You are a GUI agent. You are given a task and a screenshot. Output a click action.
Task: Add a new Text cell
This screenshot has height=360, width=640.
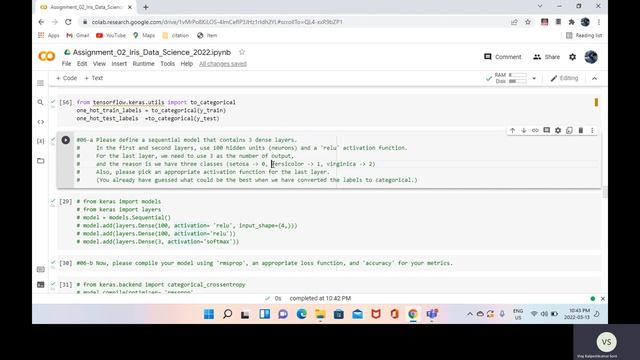(93, 78)
